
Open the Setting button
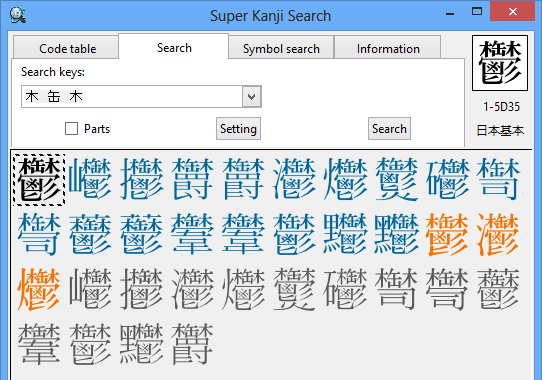click(239, 129)
